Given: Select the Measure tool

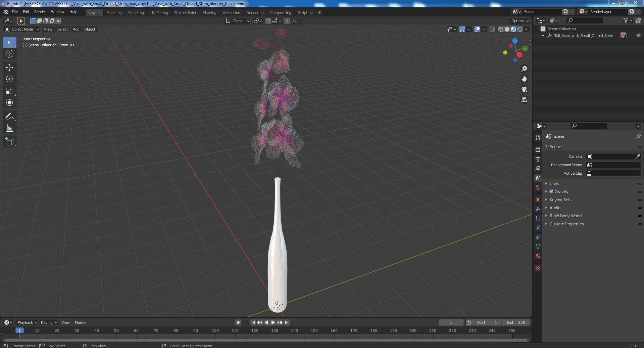Looking at the screenshot, I should tap(9, 128).
